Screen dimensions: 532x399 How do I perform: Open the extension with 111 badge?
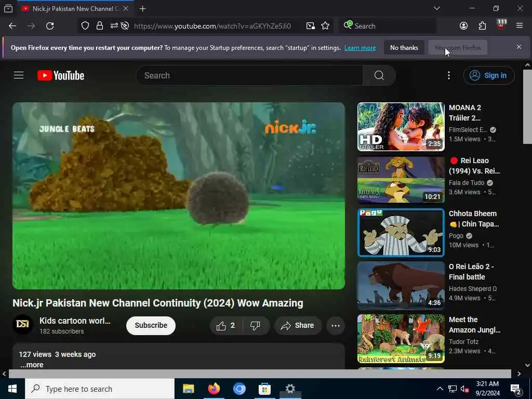tap(501, 25)
